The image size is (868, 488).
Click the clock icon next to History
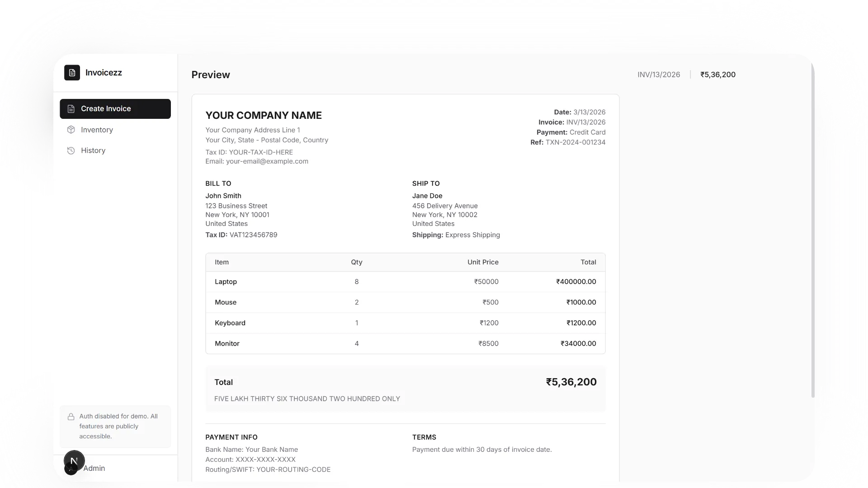71,150
